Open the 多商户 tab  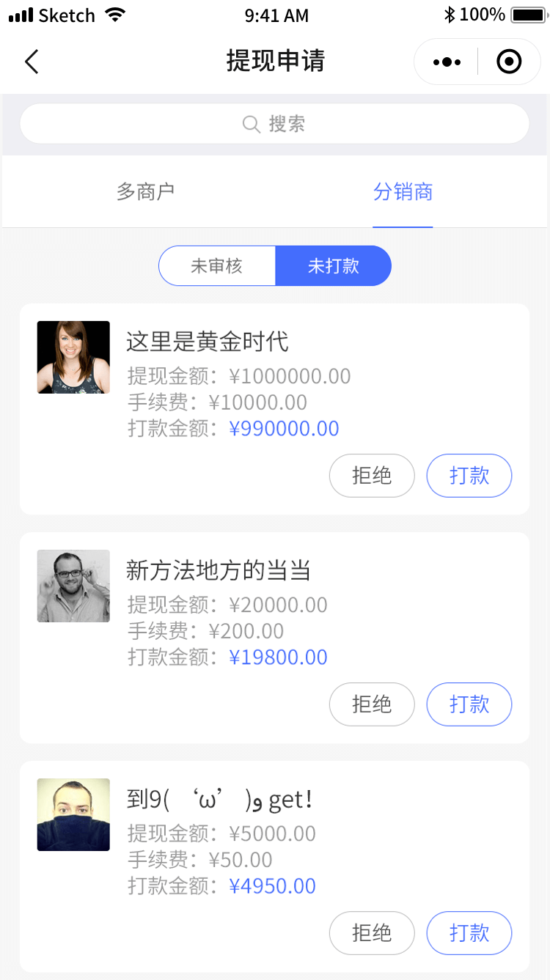click(x=145, y=192)
